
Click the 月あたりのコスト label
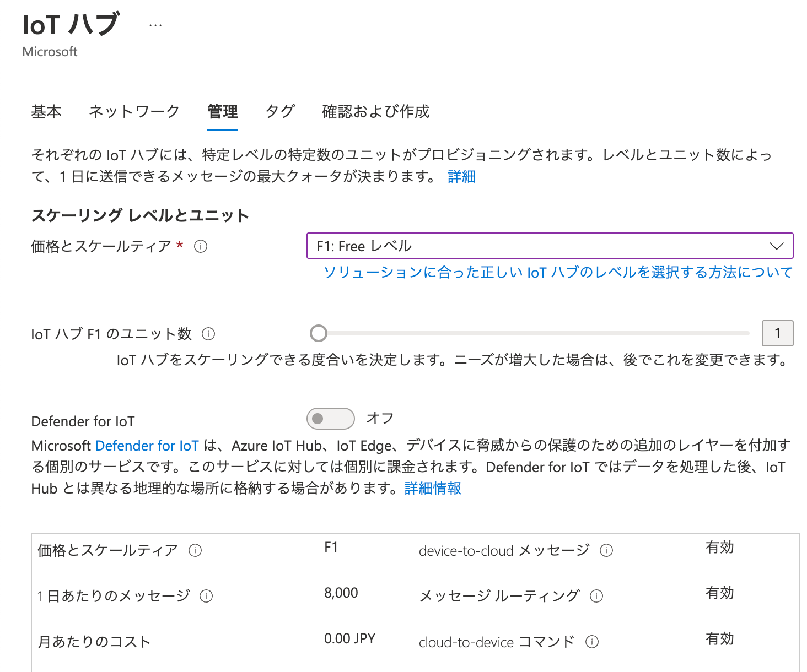[94, 642]
